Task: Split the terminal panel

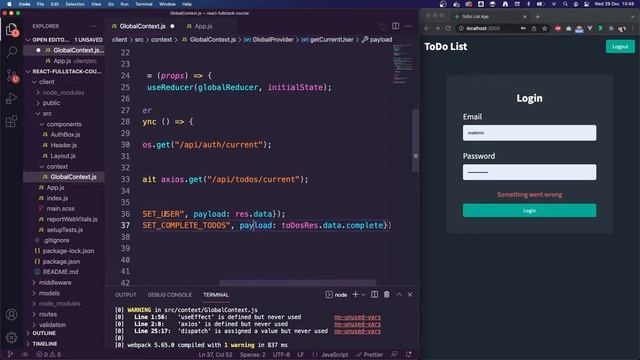Action: pos(374,295)
